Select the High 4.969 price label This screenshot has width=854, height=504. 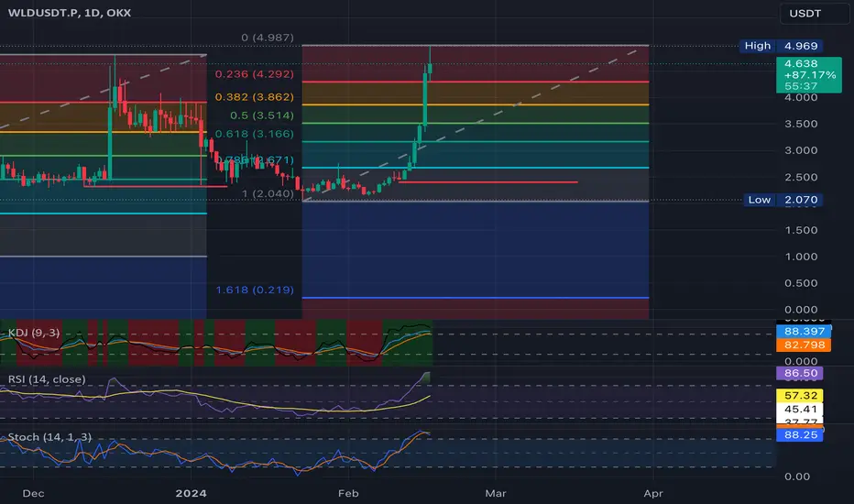781,46
